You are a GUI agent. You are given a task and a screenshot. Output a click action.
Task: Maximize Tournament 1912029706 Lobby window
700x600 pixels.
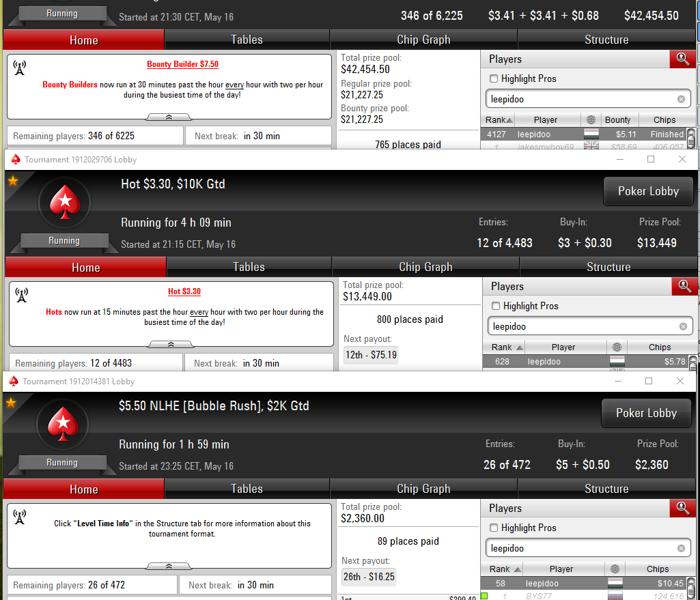point(651,159)
